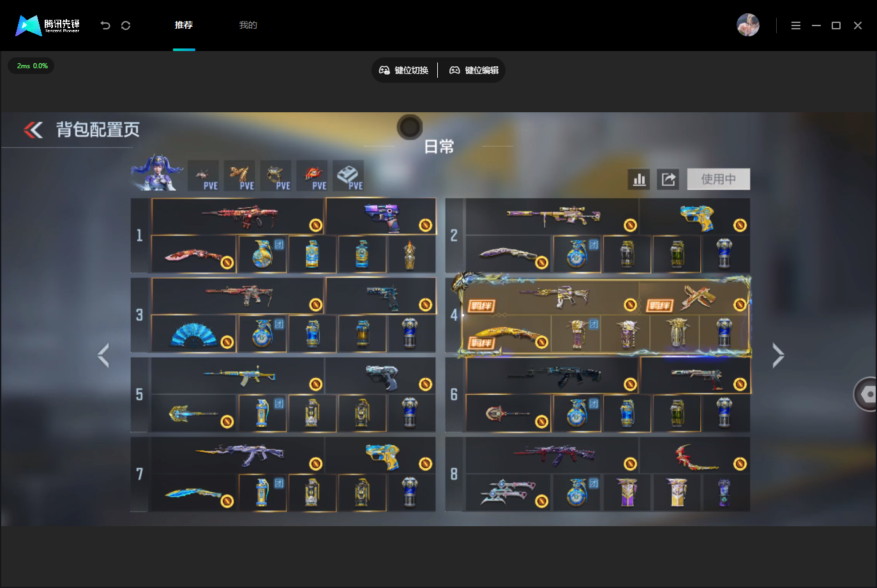Click the 键位切换 button

click(x=404, y=70)
